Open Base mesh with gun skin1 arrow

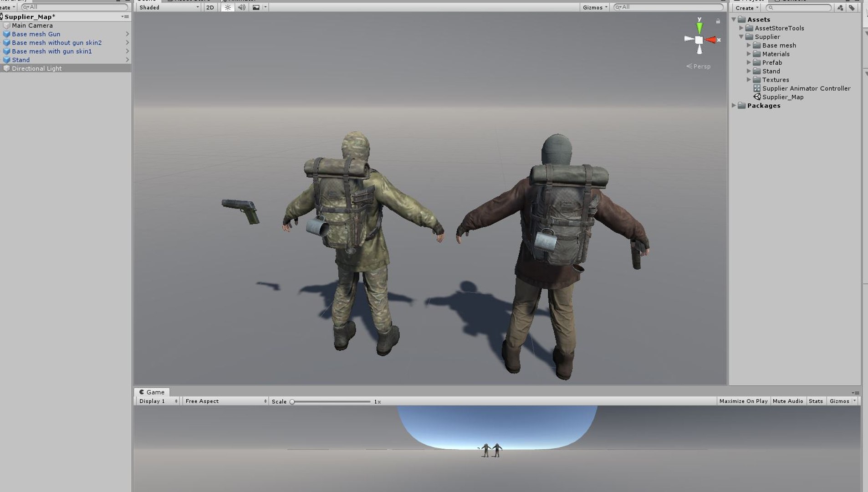pyautogui.click(x=127, y=51)
